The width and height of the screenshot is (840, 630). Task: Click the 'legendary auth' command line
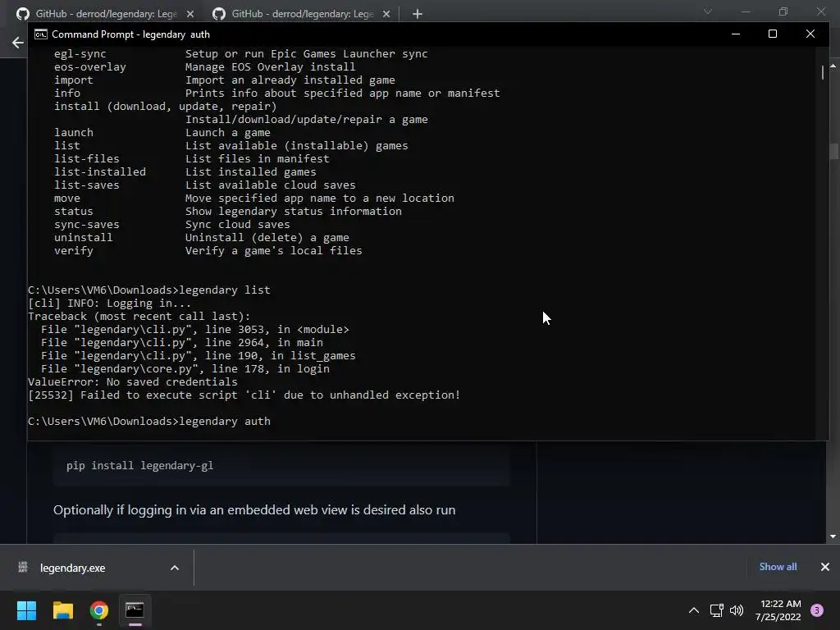tap(149, 421)
